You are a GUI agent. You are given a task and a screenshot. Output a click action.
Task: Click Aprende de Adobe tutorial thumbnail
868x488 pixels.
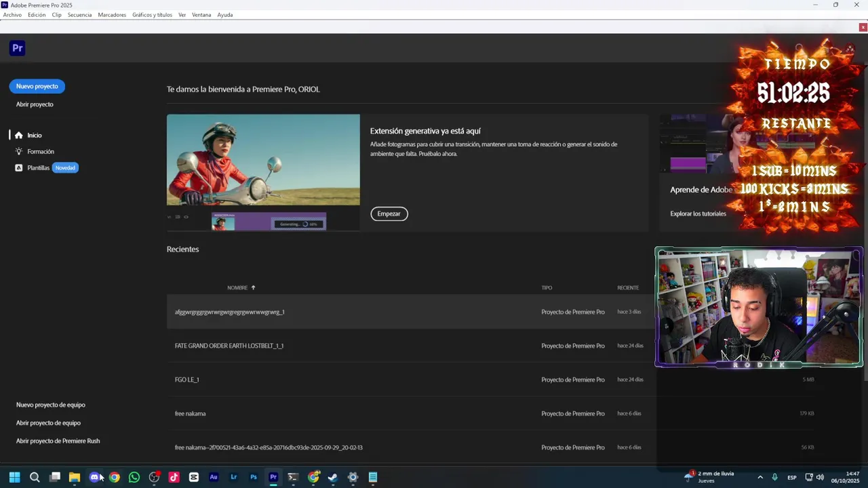pyautogui.click(x=698, y=144)
